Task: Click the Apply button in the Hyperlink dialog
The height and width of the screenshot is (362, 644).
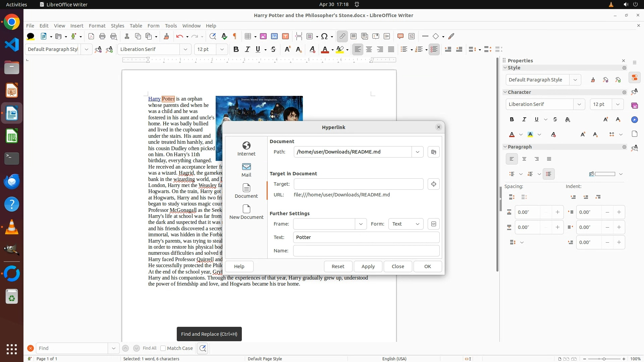Action: pos(368,266)
